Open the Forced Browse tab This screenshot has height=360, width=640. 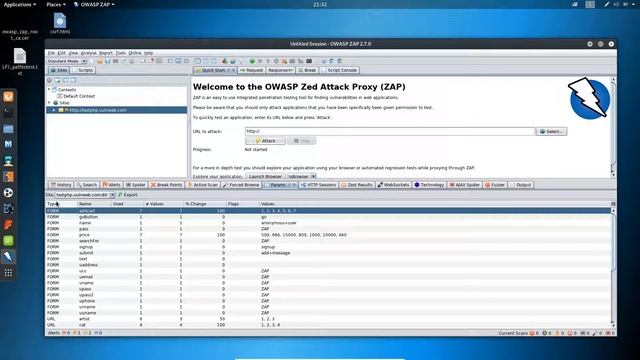click(241, 185)
